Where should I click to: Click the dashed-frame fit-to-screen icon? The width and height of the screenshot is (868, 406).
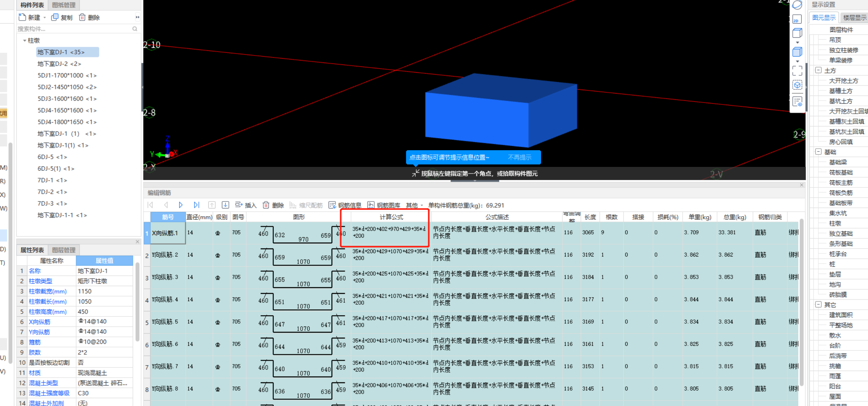point(797,70)
